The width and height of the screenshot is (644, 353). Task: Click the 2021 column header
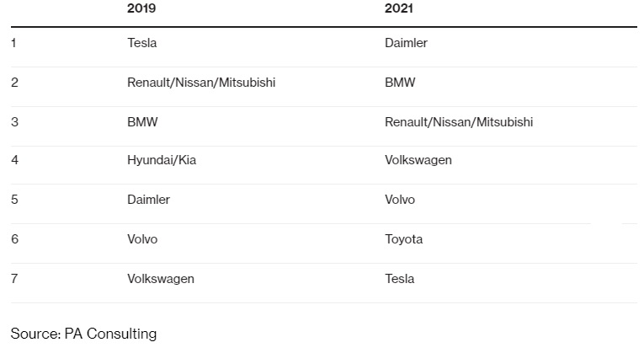399,8
